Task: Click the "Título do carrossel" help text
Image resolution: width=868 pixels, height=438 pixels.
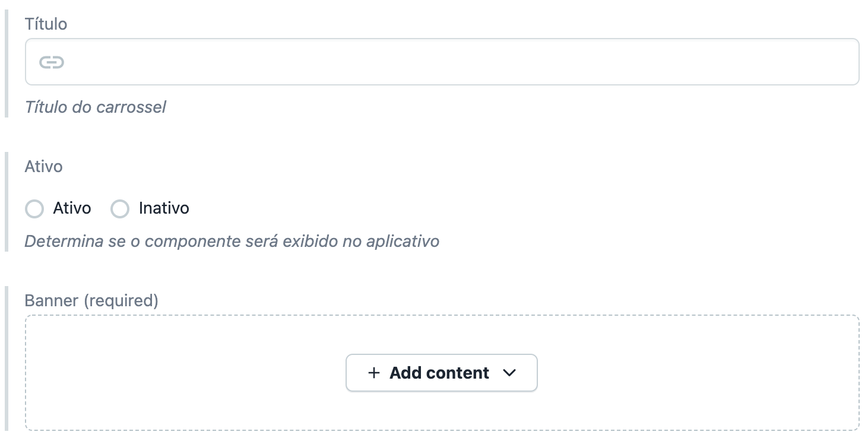Action: (95, 107)
